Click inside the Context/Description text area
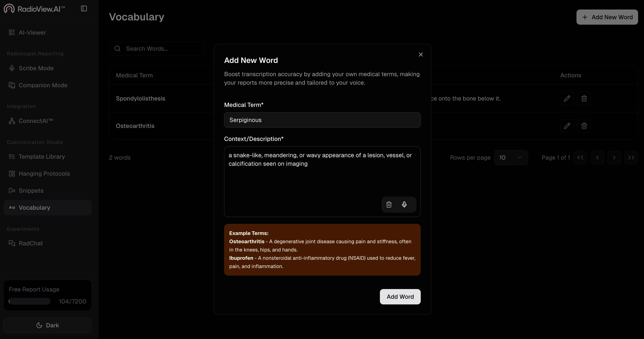The image size is (644, 339). (322, 182)
